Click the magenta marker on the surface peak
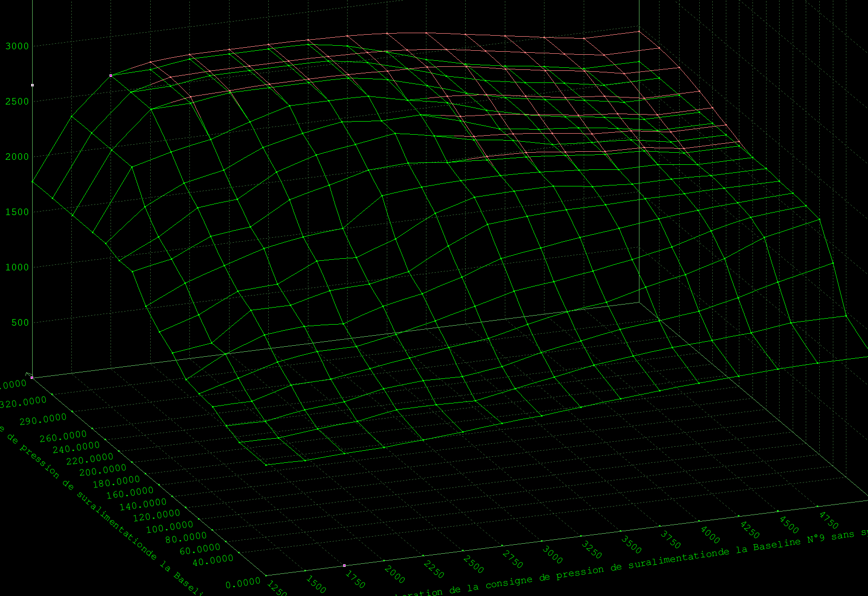Image resolution: width=868 pixels, height=596 pixels. [x=111, y=75]
